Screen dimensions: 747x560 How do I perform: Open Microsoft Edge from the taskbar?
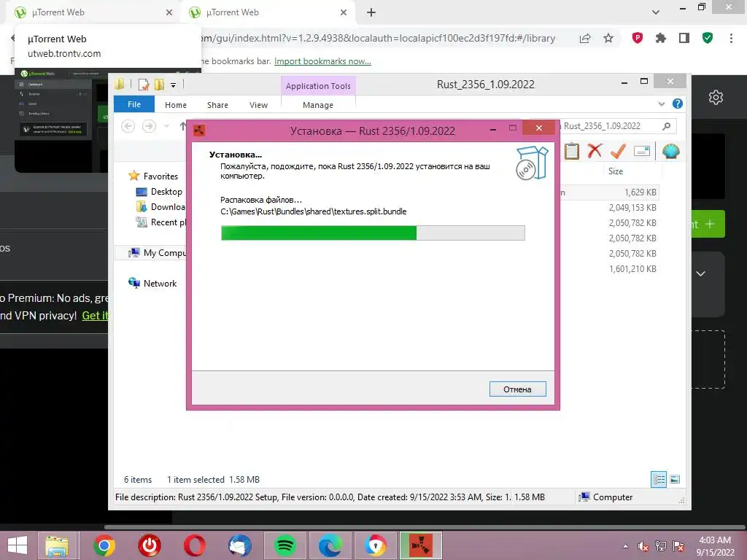tap(330, 545)
